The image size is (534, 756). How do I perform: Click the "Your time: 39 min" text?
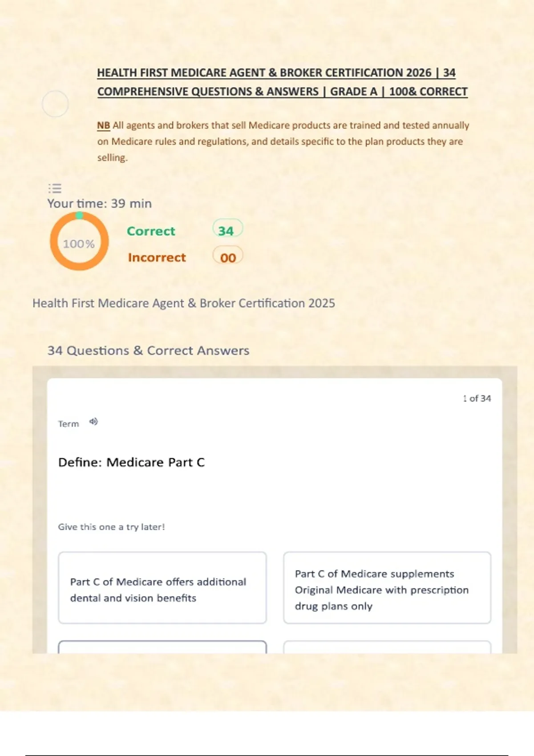(x=99, y=204)
